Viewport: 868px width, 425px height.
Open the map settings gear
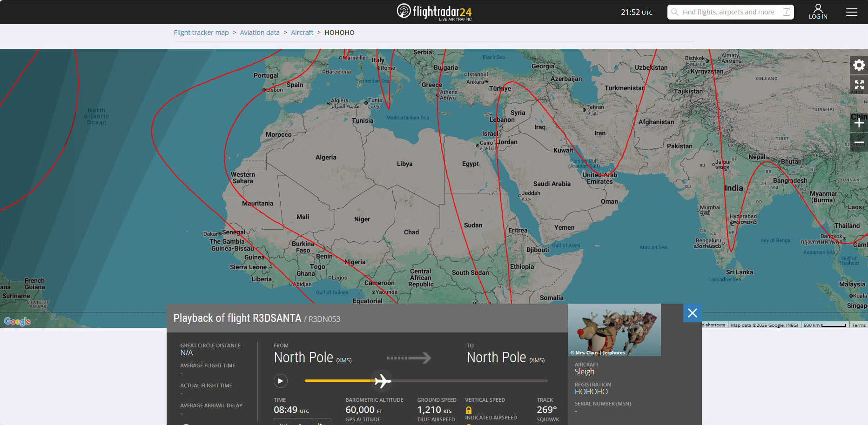click(859, 65)
